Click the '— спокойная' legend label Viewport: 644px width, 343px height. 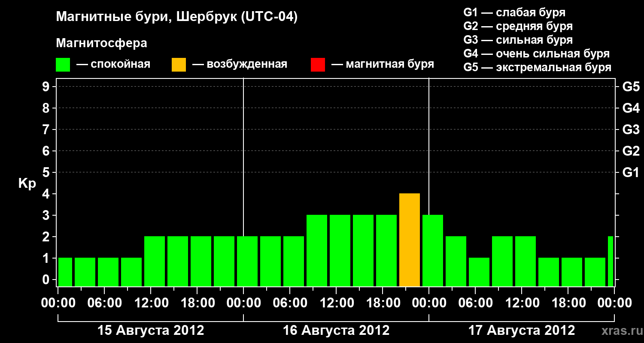113,65
